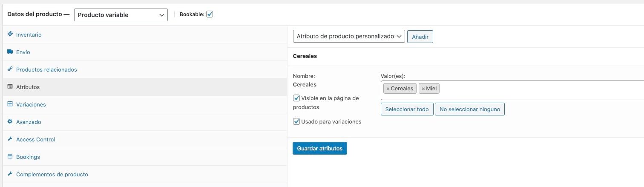Click the Productos relacionados link icon

point(10,69)
